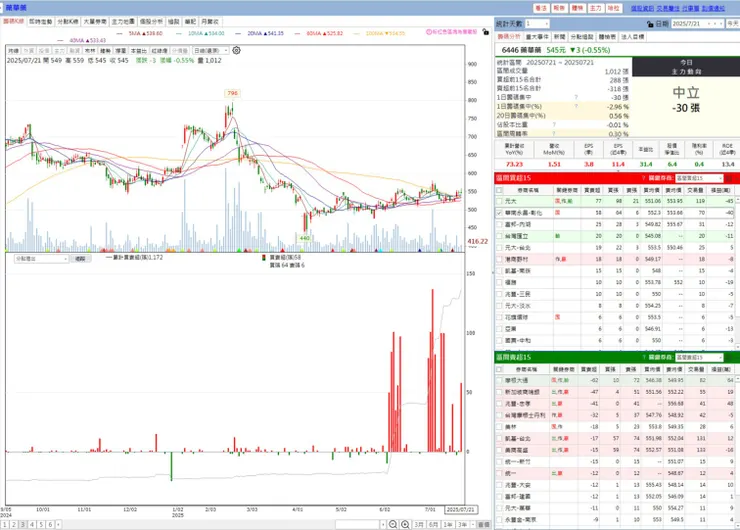Zoom in chart with plus magnifier

pyautogui.click(x=405, y=524)
